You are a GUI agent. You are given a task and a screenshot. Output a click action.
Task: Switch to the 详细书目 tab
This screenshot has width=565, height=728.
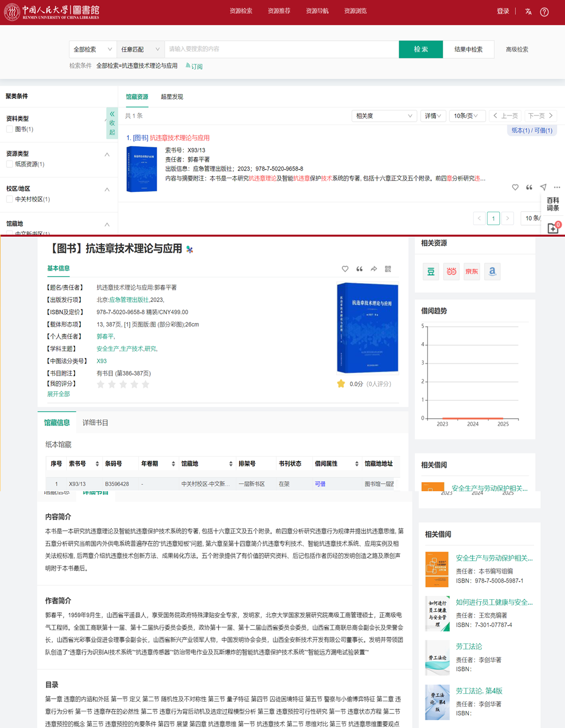pyautogui.click(x=95, y=423)
